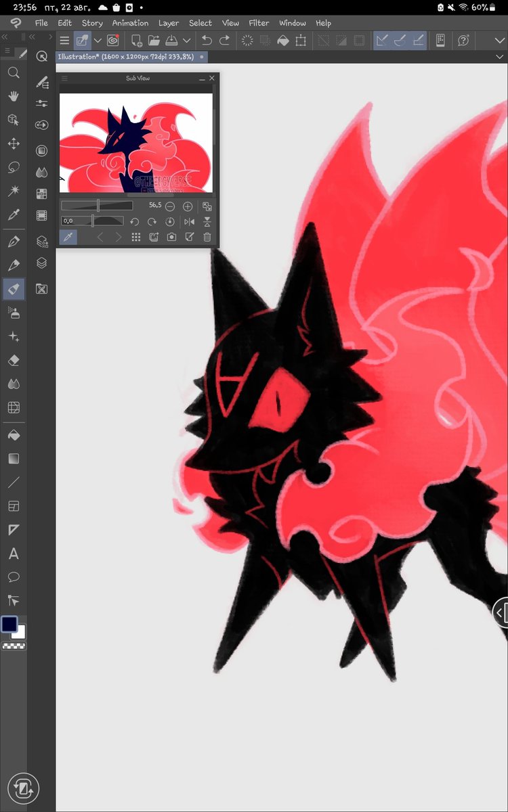508x812 pixels.
Task: Toggle Snap to Special Ruler
Action: (401, 41)
